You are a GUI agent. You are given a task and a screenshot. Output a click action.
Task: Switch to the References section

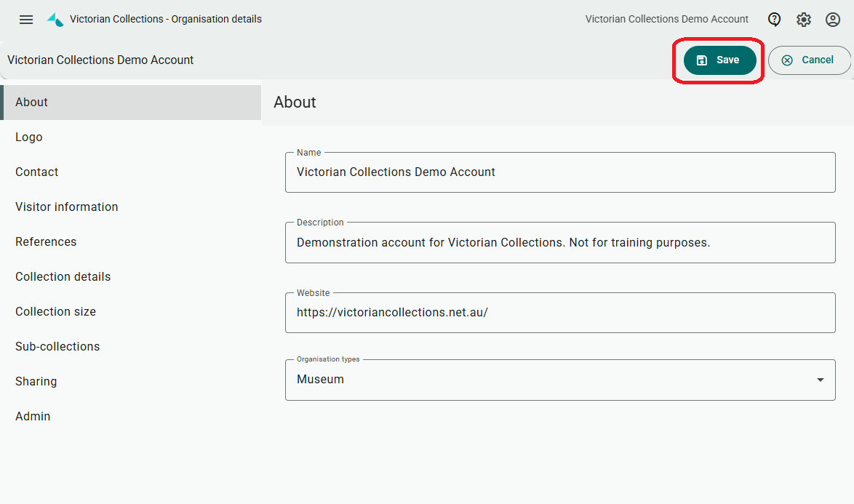131,241
